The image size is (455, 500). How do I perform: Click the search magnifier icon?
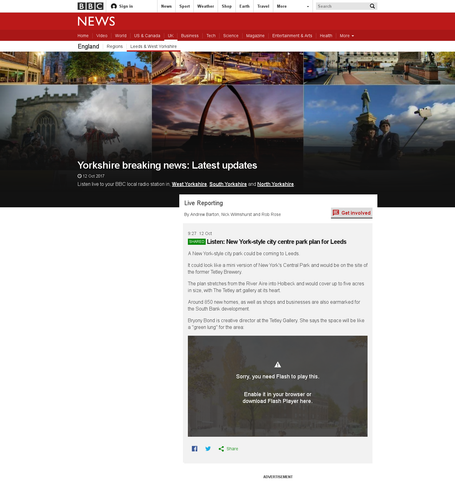(x=372, y=6)
